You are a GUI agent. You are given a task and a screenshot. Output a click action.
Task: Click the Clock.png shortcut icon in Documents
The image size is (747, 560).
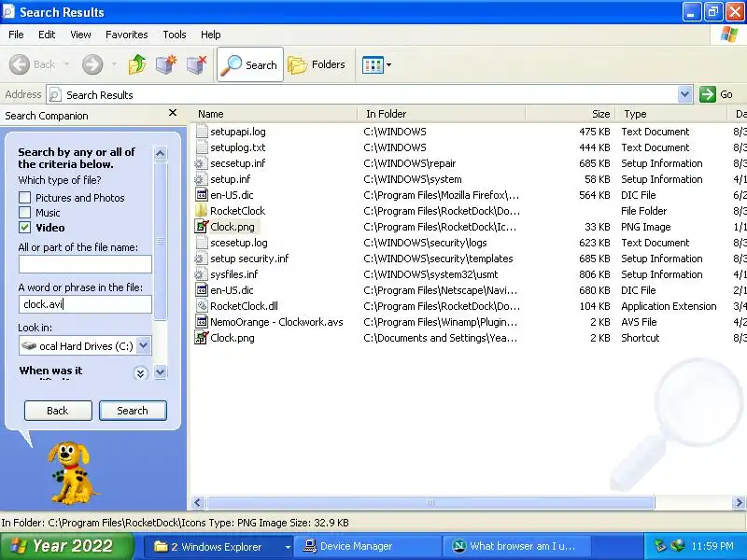[x=202, y=338]
